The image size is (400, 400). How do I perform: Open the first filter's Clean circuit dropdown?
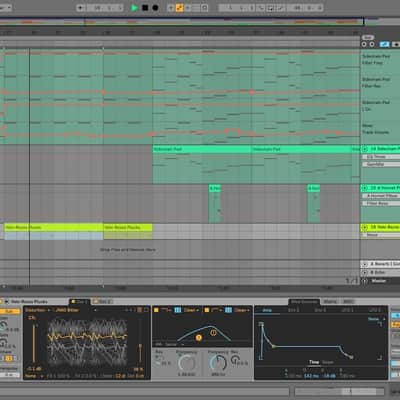[191, 310]
